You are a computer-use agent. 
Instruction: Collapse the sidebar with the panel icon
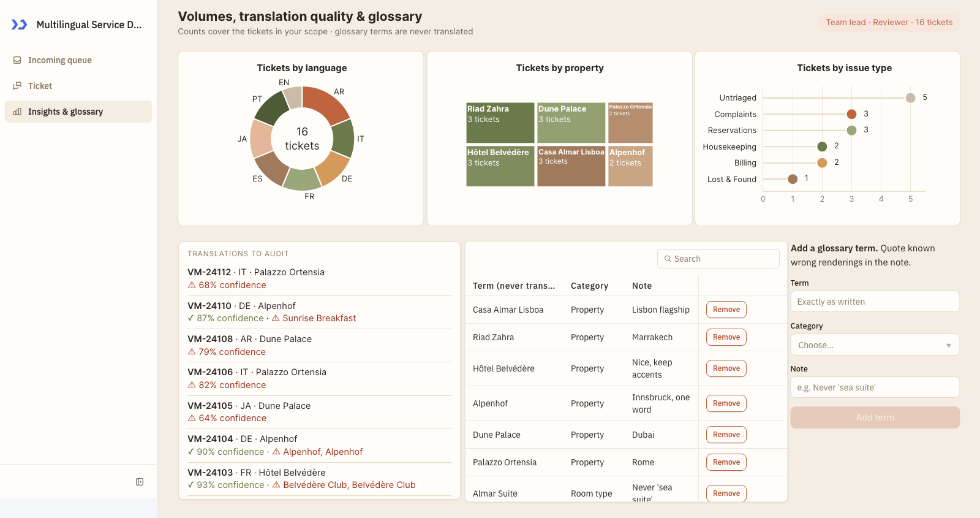pos(140,482)
